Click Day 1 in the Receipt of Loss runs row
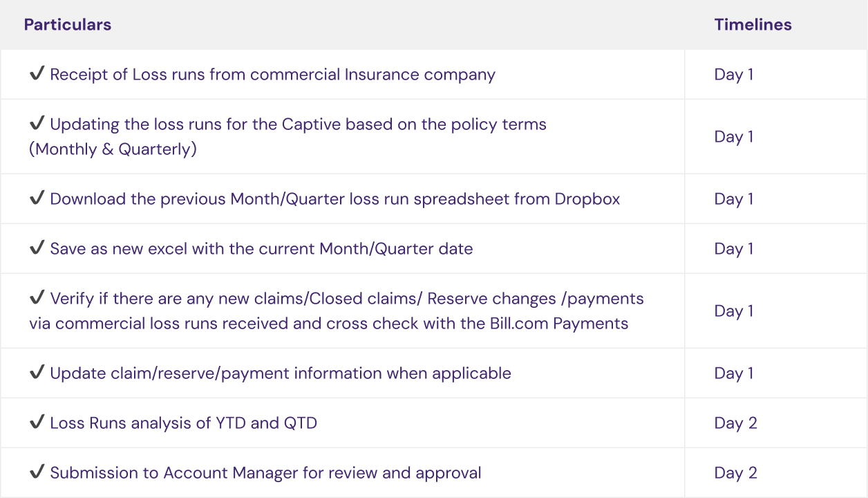Image resolution: width=868 pixels, height=498 pixels. point(733,75)
